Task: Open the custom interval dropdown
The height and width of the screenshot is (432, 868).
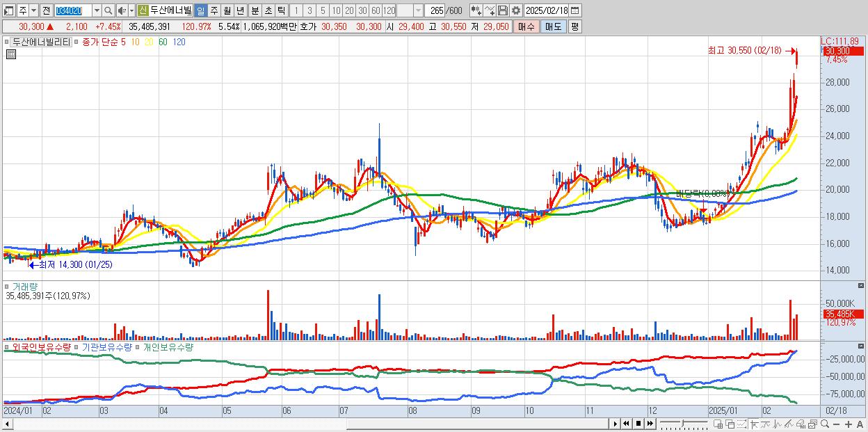Action: [418, 10]
